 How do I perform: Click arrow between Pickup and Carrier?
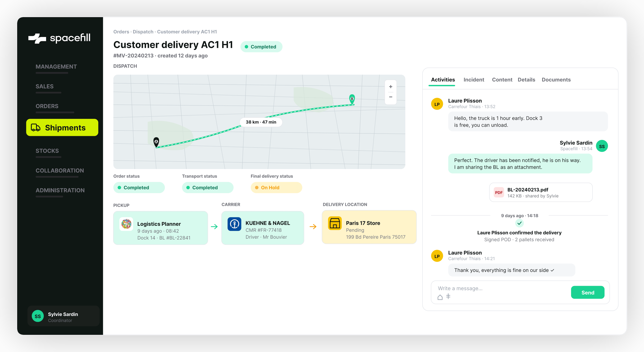point(214,227)
